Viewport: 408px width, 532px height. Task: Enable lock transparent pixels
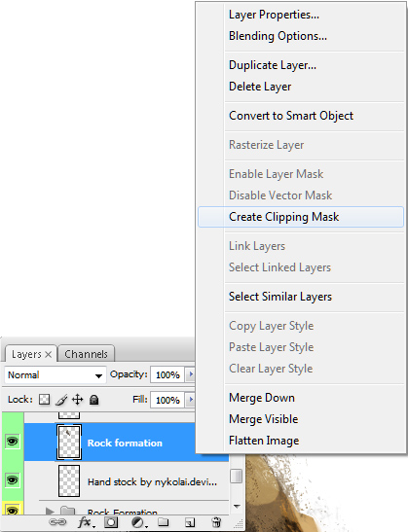[44, 400]
